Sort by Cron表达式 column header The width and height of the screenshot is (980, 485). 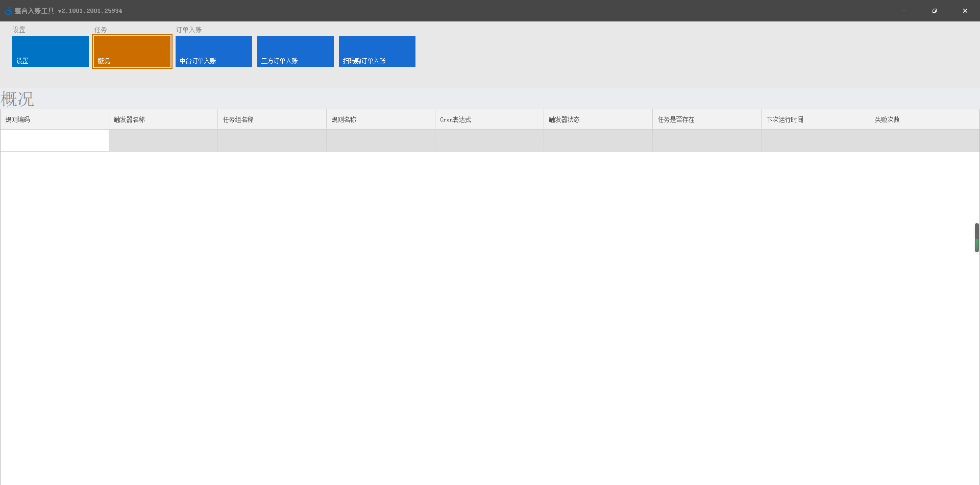[489, 119]
